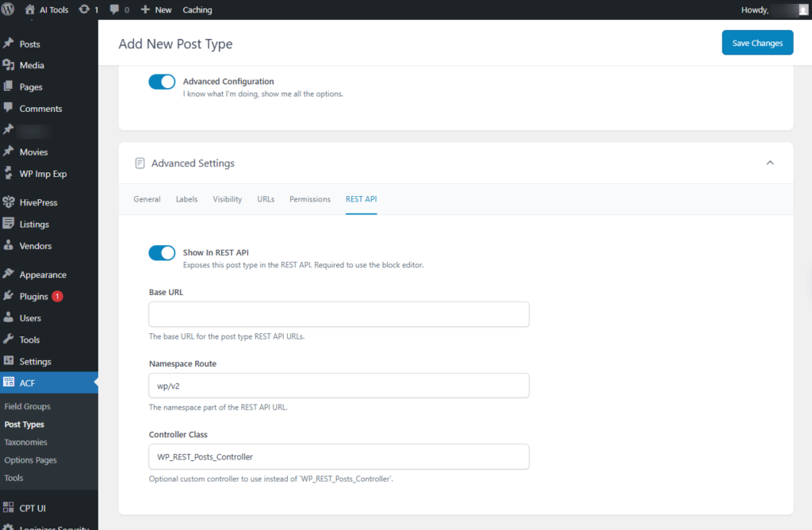Turn off Show In REST API toggle

[x=162, y=253]
